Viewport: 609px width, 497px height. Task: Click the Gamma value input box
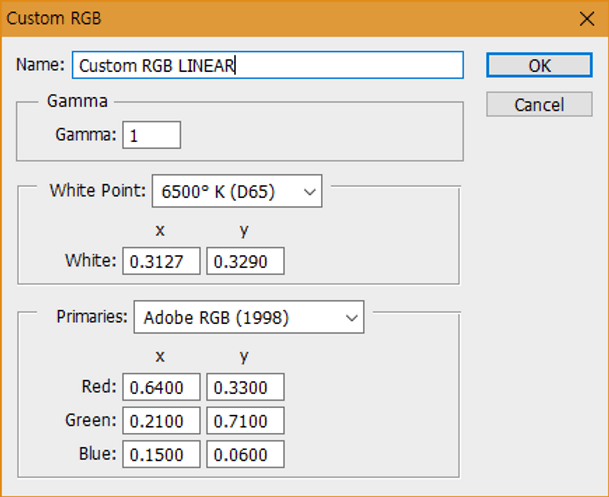[151, 135]
